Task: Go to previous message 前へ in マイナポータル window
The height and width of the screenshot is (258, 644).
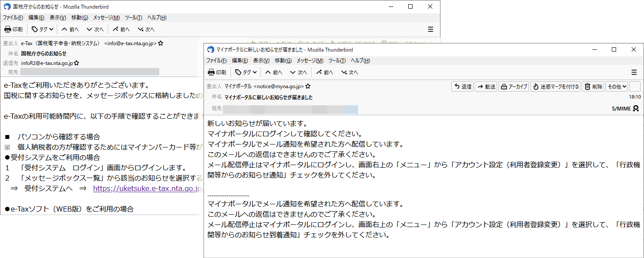Action: pyautogui.click(x=273, y=72)
